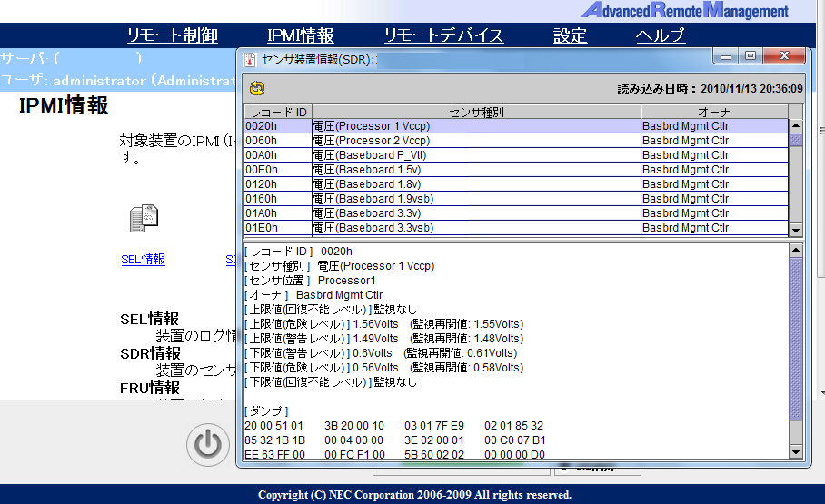
Task: Select record 0060h Processor 2 Vccp row
Action: tap(516, 141)
